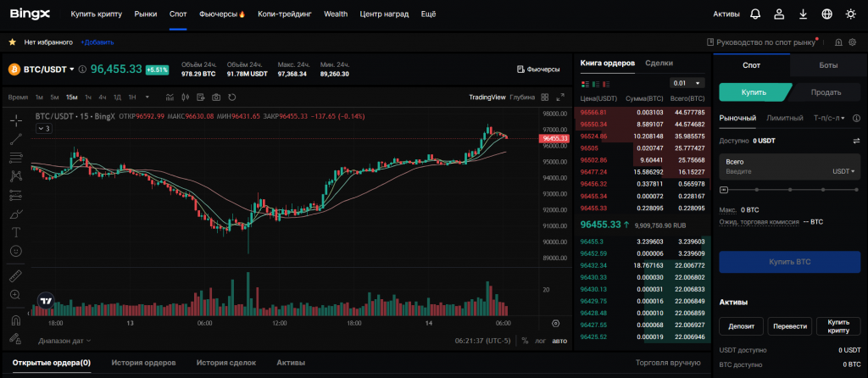Viewport: 868px width, 378px height.
Task: Open the user profile icon
Action: tap(780, 14)
